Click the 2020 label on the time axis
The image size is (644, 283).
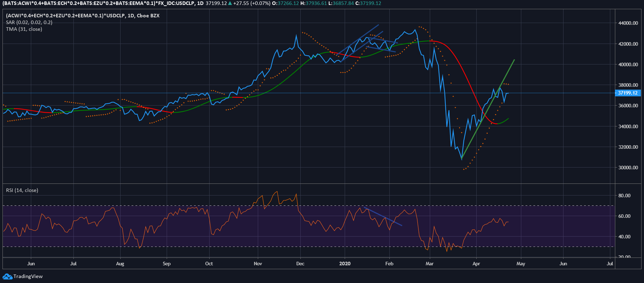(x=345, y=264)
